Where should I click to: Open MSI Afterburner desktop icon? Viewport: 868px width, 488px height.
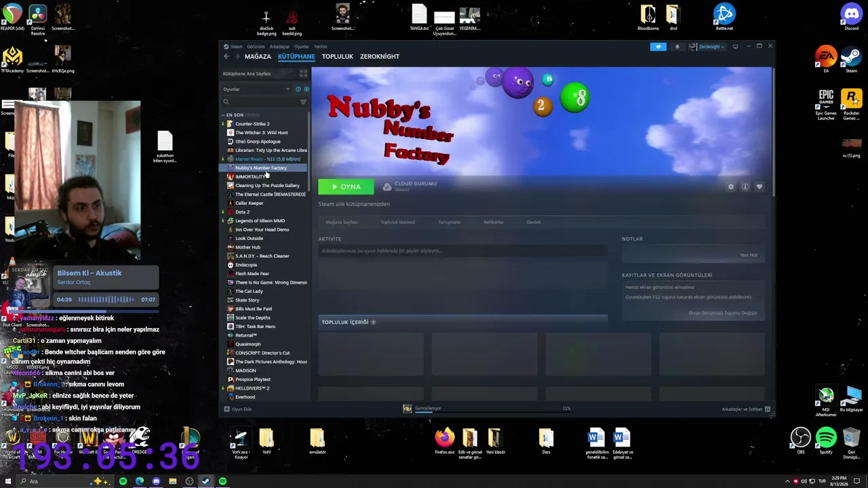[826, 399]
